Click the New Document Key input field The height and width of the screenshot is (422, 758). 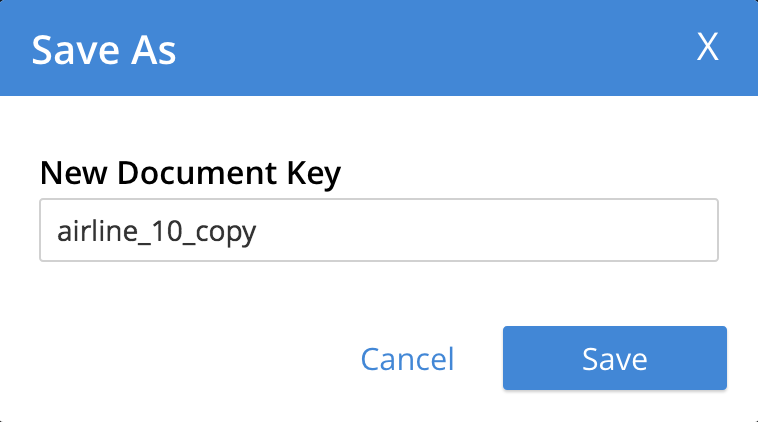[x=378, y=231]
